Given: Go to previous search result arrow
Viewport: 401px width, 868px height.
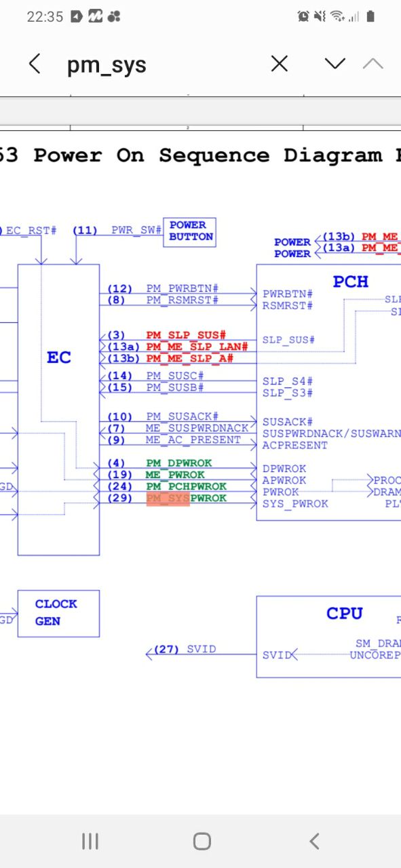Looking at the screenshot, I should pos(373,64).
